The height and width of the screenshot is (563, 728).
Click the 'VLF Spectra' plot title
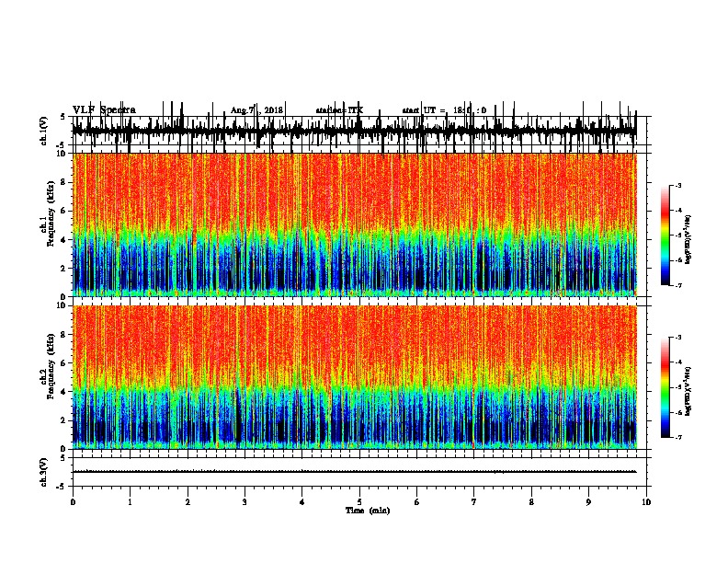click(104, 110)
